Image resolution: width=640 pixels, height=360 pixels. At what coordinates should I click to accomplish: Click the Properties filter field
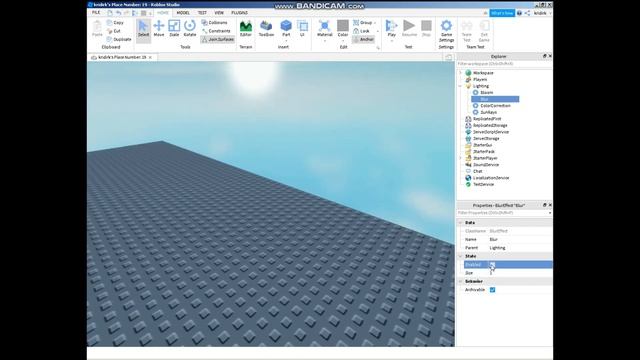point(504,213)
